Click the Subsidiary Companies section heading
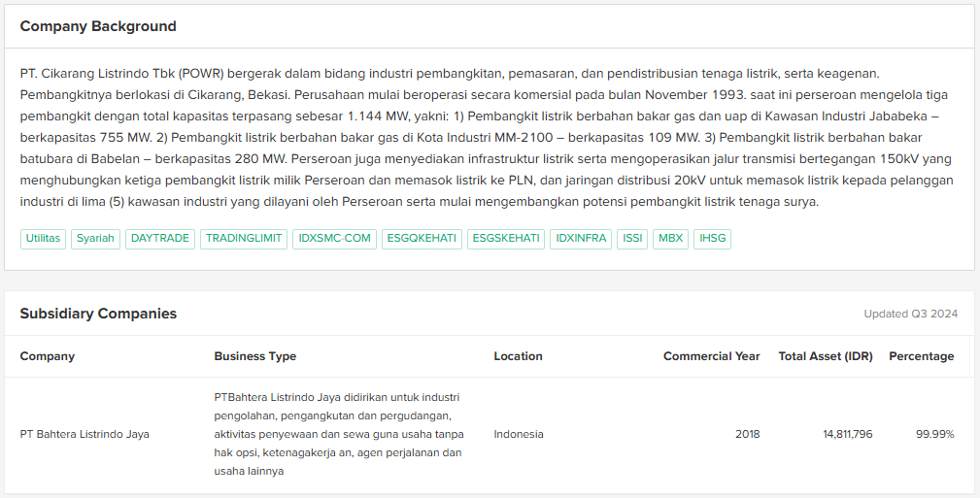 pos(98,314)
